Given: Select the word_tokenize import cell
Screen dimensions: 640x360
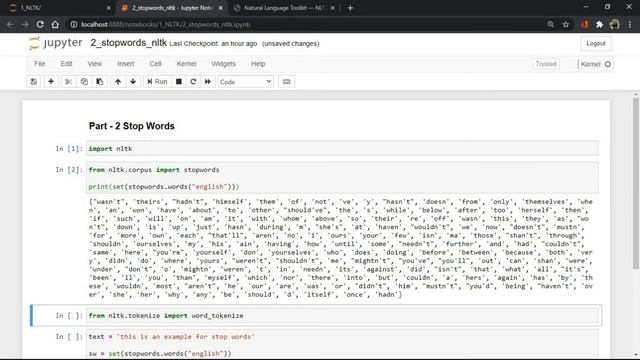Looking at the screenshot, I should (342, 316).
